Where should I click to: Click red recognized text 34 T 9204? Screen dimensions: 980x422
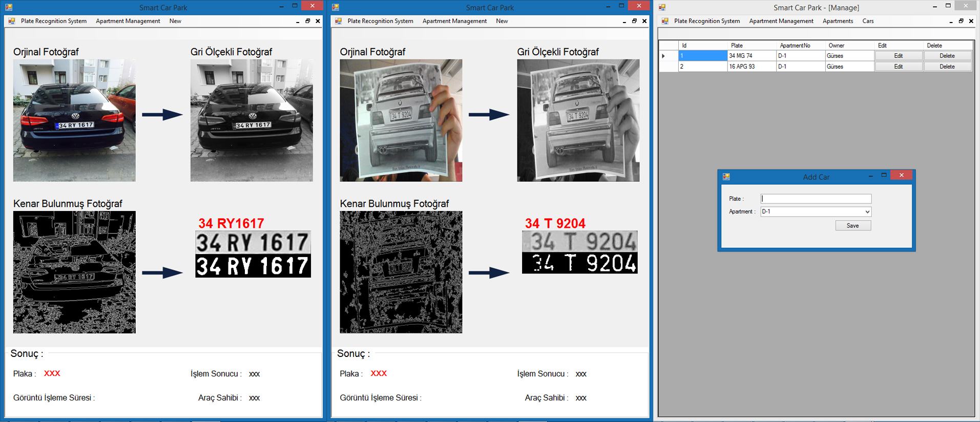pos(555,223)
